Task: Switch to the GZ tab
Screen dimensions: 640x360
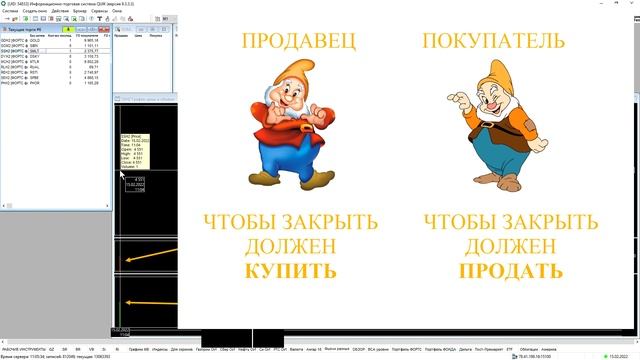Action: (51, 349)
